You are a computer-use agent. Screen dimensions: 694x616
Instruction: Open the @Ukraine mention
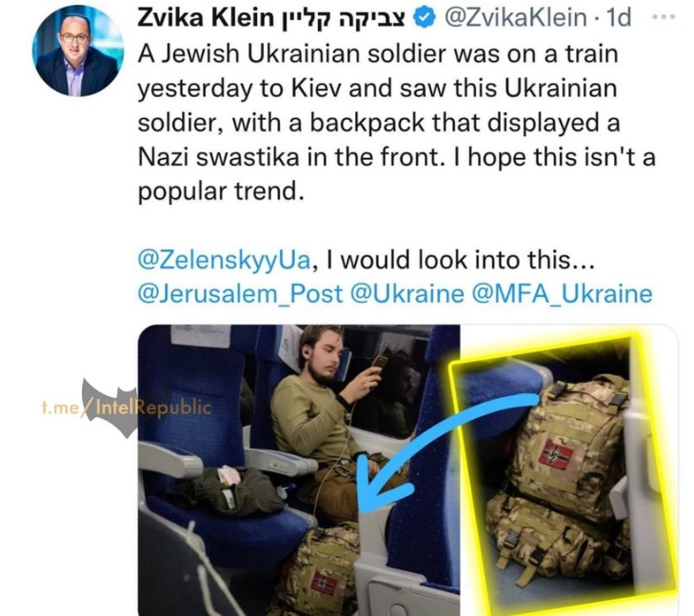406,294
